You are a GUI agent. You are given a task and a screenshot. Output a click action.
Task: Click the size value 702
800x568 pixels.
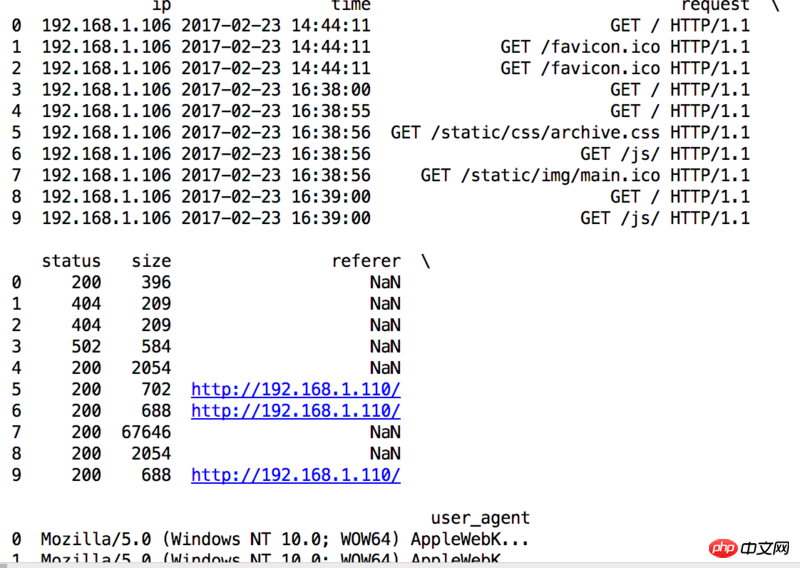point(156,389)
